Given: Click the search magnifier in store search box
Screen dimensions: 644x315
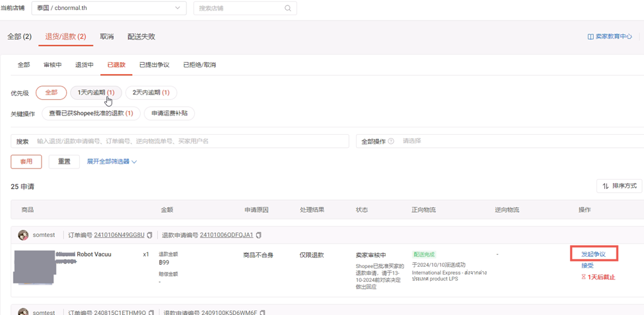Looking at the screenshot, I should 288,8.
